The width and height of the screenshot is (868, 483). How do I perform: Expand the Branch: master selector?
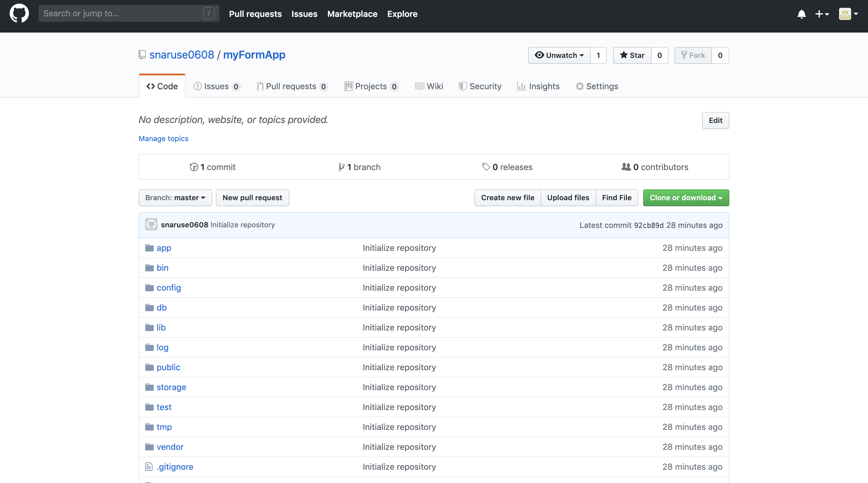(x=175, y=198)
